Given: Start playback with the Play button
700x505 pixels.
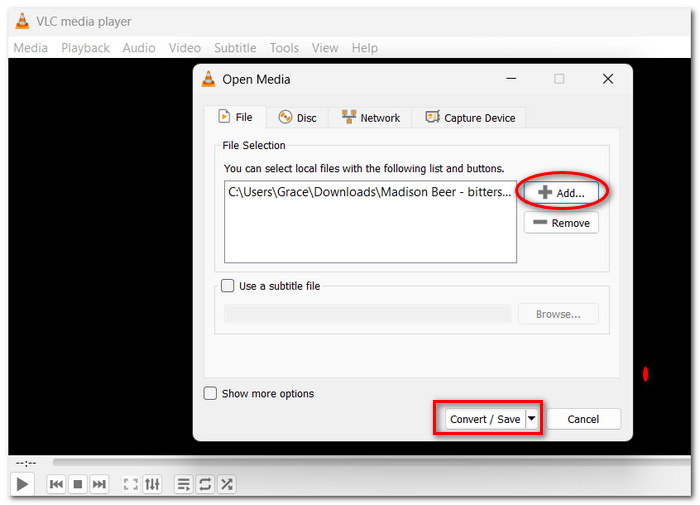Looking at the screenshot, I should click(22, 484).
